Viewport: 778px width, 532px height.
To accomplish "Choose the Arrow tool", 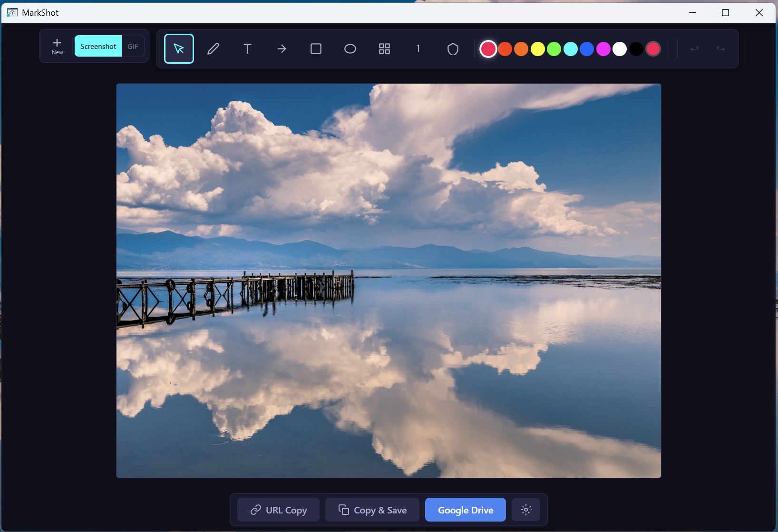I will pos(282,48).
